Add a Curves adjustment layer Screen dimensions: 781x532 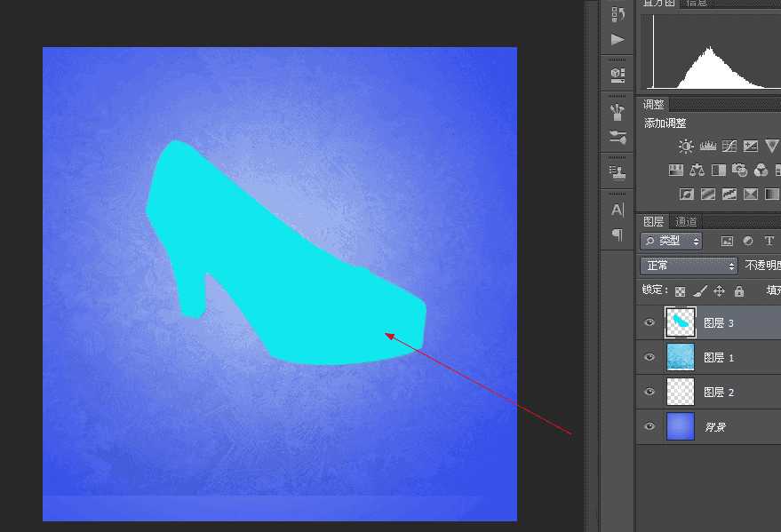(729, 146)
